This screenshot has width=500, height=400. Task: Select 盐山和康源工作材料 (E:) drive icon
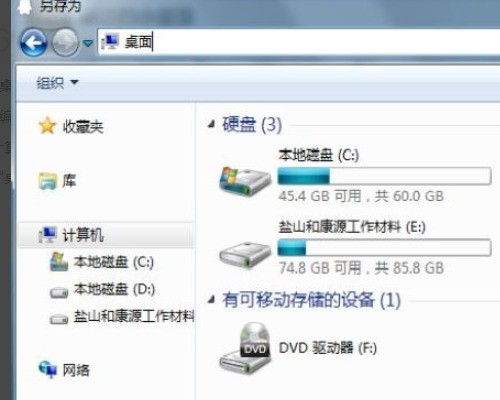pos(245,255)
